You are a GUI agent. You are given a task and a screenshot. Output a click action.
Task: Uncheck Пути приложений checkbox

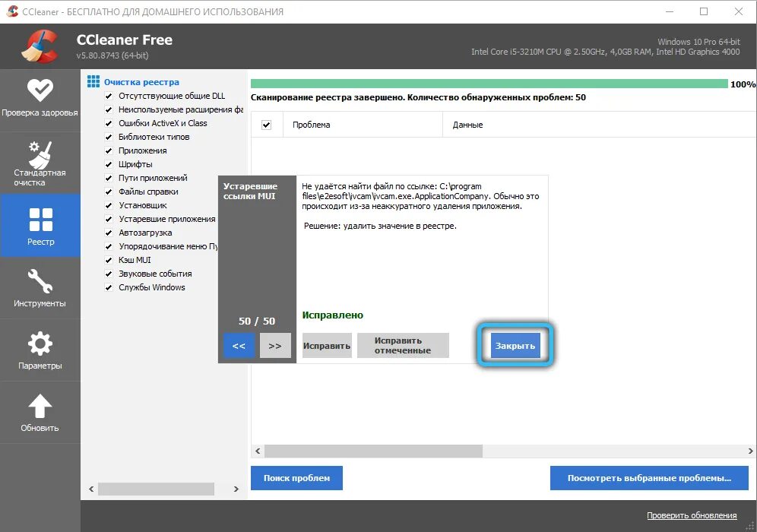(x=109, y=178)
